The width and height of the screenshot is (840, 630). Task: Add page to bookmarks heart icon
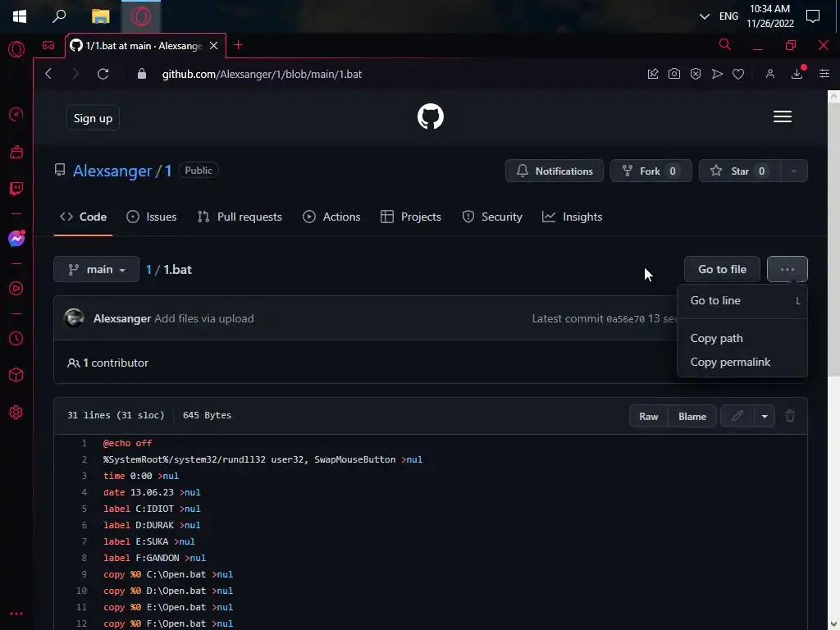738,74
